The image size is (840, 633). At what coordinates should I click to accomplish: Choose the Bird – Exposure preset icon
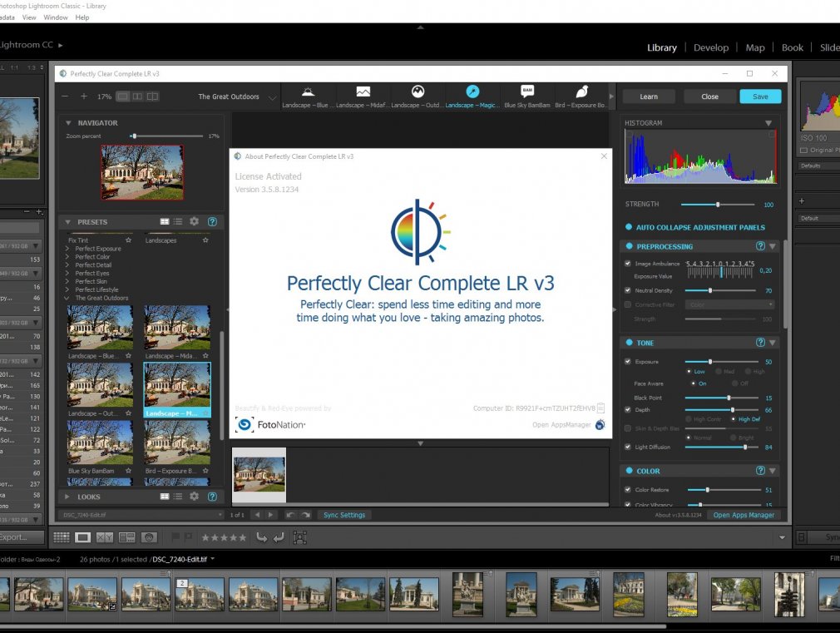(582, 91)
